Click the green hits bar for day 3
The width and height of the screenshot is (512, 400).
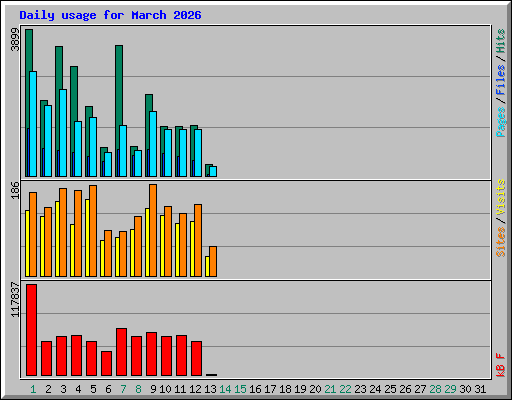(x=59, y=68)
